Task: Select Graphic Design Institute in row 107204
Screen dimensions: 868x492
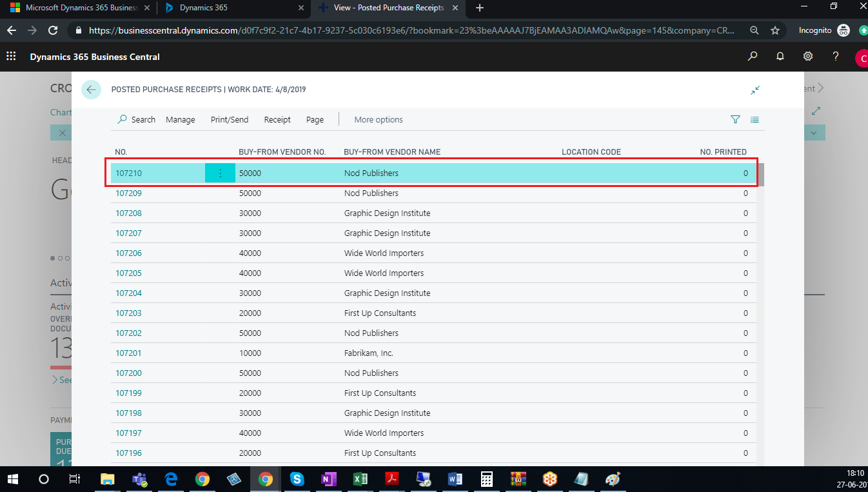Action: point(388,293)
